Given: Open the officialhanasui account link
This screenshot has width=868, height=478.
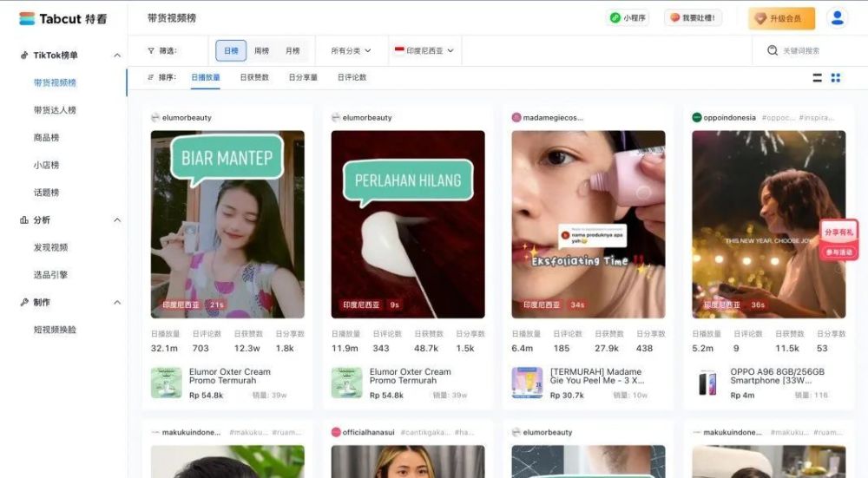Looking at the screenshot, I should point(368,432).
